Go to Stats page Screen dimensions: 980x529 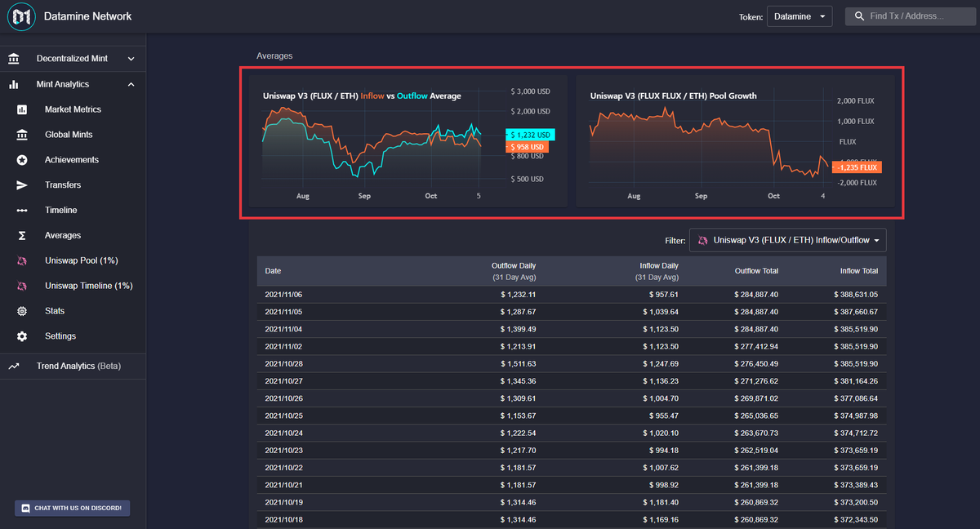55,311
